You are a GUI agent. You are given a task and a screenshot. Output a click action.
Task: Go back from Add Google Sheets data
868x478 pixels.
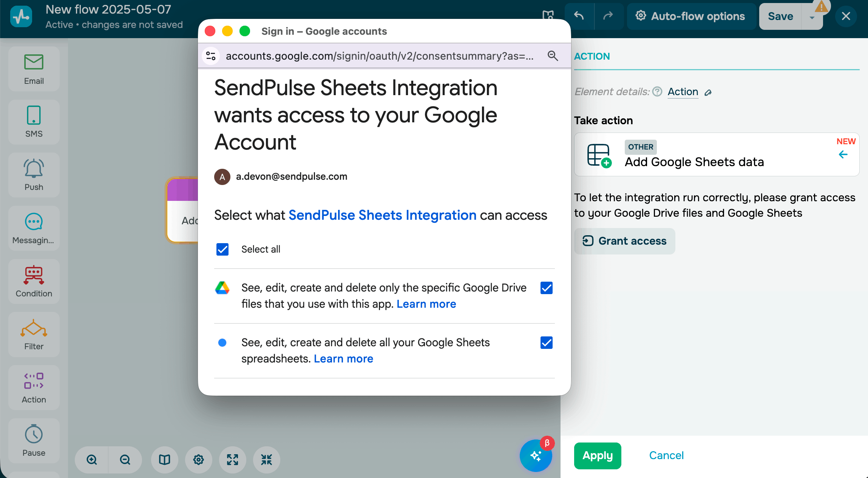coord(843,154)
